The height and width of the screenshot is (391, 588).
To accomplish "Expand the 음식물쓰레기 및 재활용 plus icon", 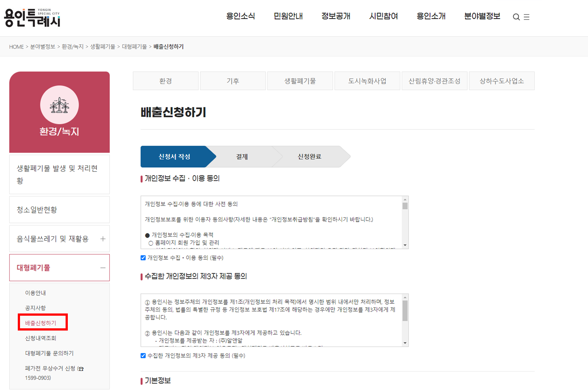I will pos(103,239).
